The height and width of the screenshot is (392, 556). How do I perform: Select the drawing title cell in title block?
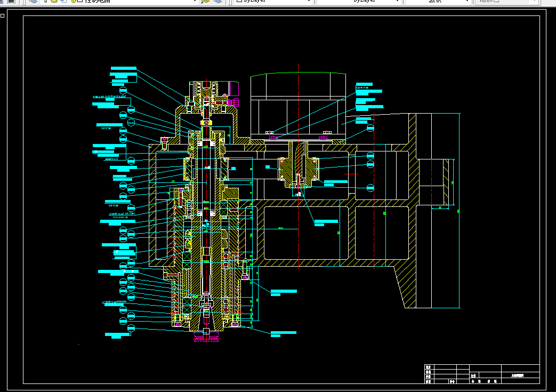click(x=520, y=375)
